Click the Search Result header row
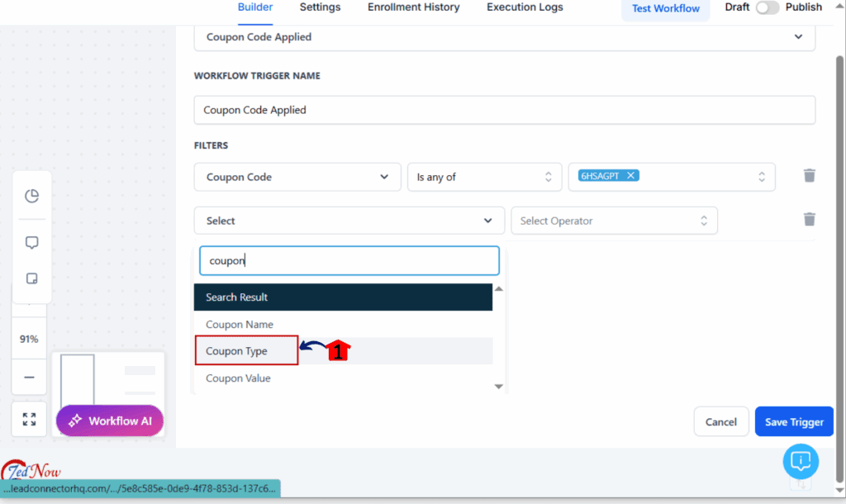Screen dimensions: 846x504 click(x=343, y=297)
